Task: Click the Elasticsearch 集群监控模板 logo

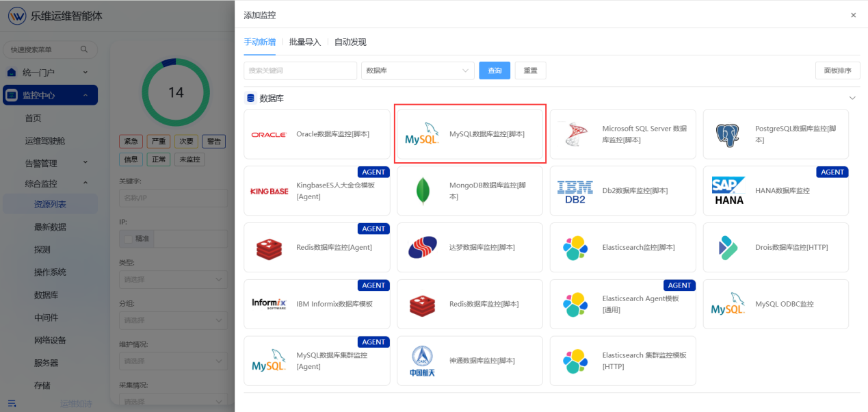Action: [575, 361]
